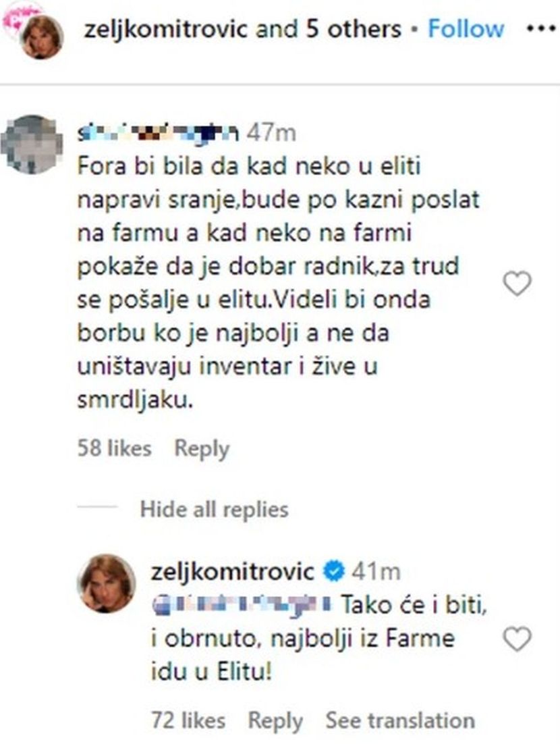Like zeljkomitrovic's reply with the heart
The height and width of the screenshot is (744, 560).
517,639
